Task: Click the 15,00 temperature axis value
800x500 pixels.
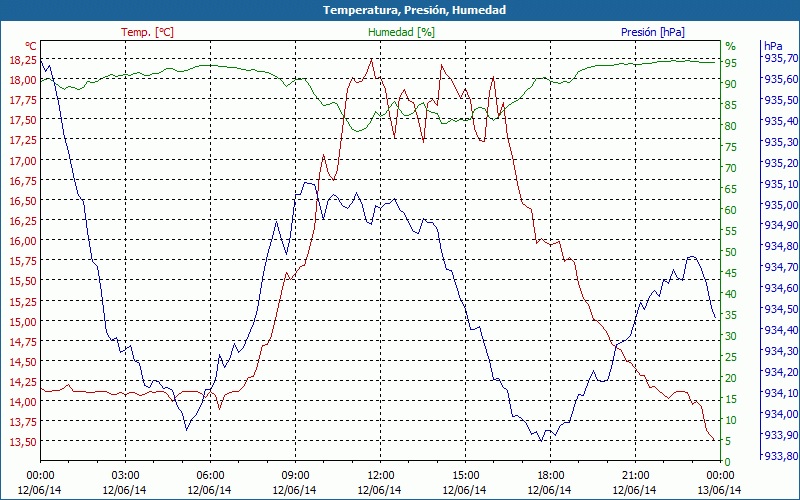Action: coord(23,321)
